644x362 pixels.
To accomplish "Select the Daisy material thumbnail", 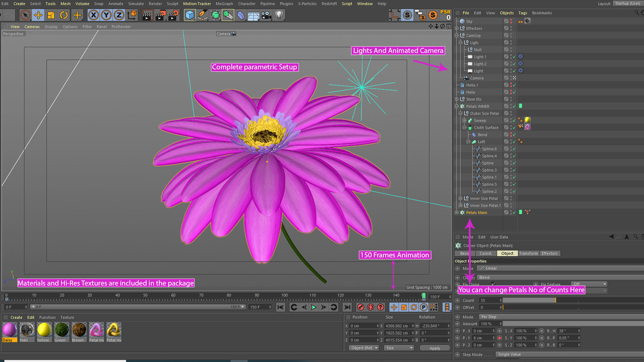I will point(10,330).
